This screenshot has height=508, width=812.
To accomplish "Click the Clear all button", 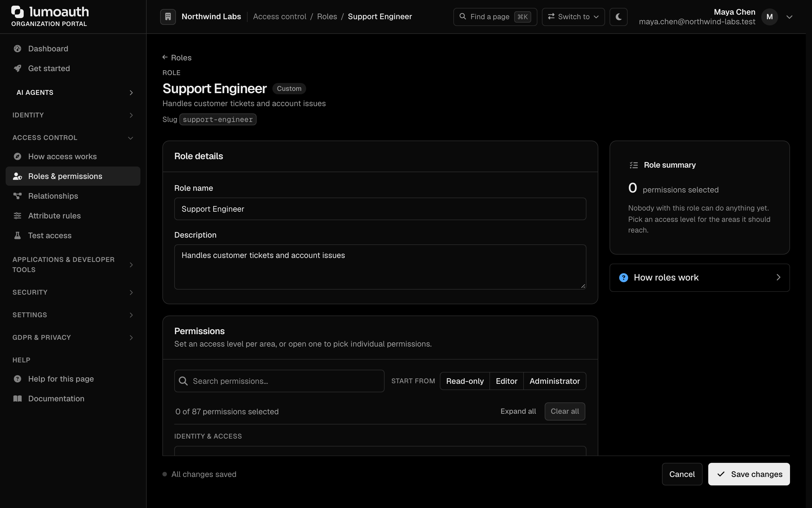I will click(565, 411).
